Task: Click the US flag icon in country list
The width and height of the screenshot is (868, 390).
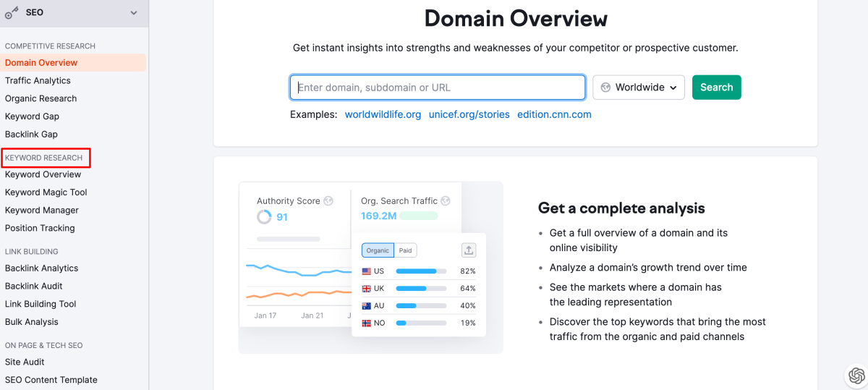Action: point(367,271)
